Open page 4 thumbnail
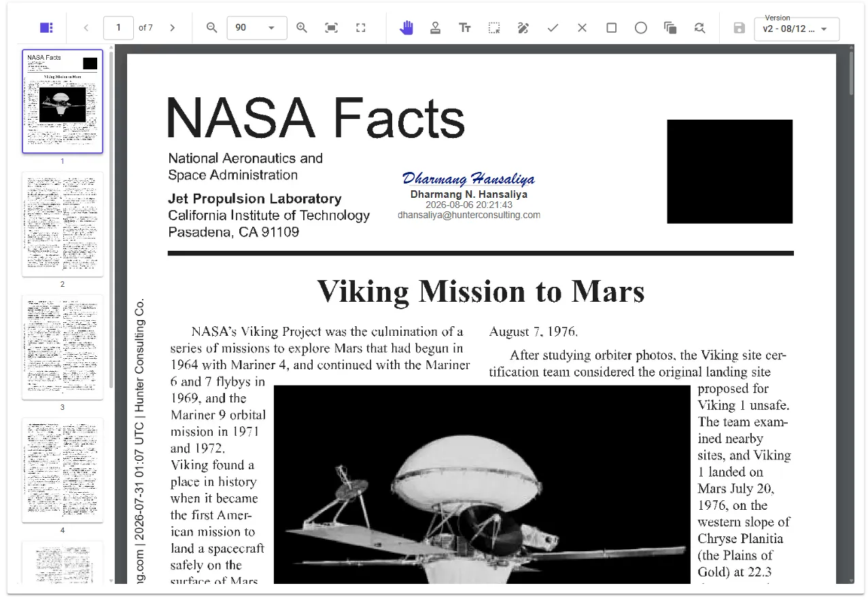This screenshot has width=868, height=607. click(63, 470)
